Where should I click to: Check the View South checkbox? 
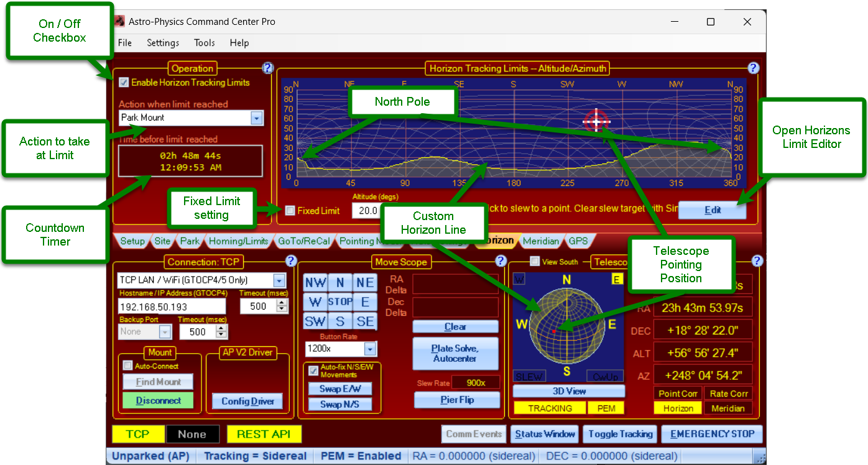point(534,262)
